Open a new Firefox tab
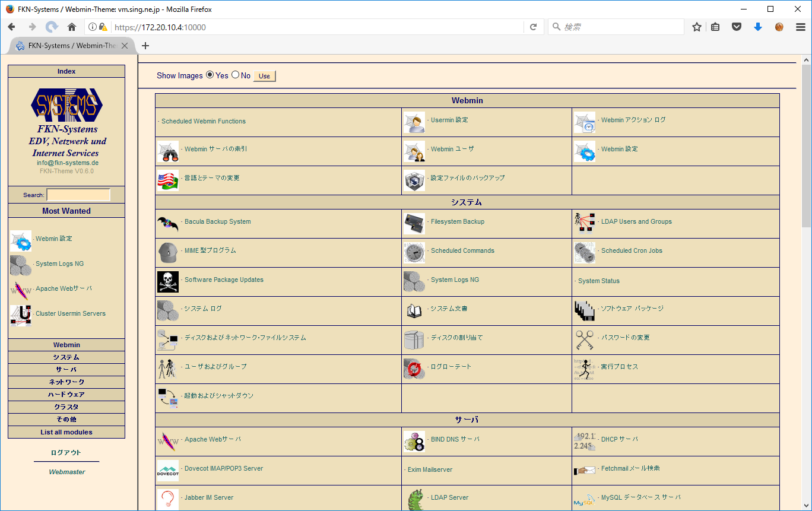Viewport: 812px width, 511px height. (x=145, y=46)
